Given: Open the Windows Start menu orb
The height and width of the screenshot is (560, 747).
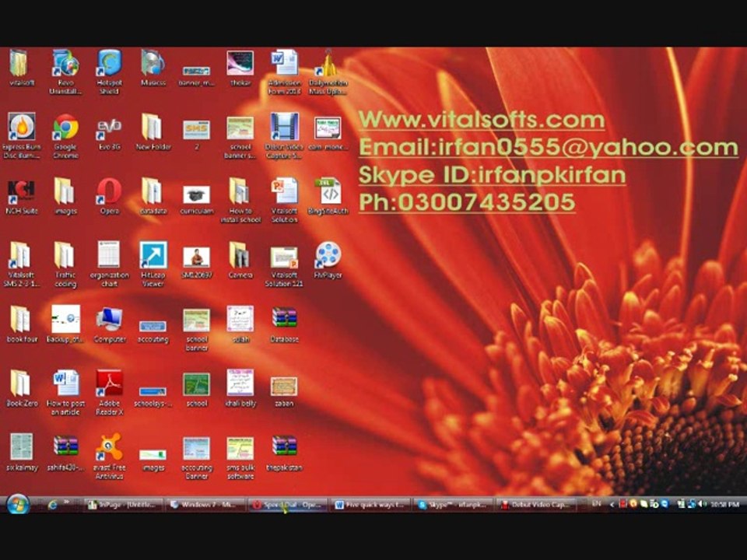Looking at the screenshot, I should [x=18, y=504].
